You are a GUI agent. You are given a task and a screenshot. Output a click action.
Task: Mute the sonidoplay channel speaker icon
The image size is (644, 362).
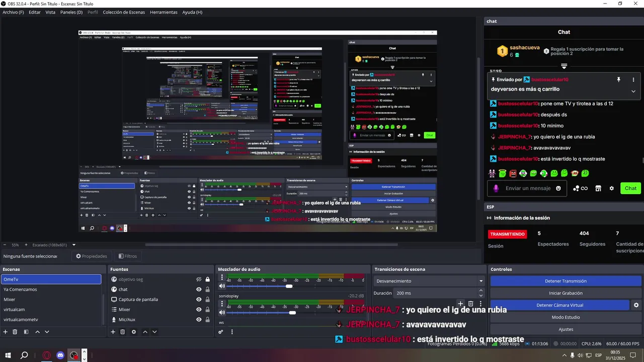(222, 313)
